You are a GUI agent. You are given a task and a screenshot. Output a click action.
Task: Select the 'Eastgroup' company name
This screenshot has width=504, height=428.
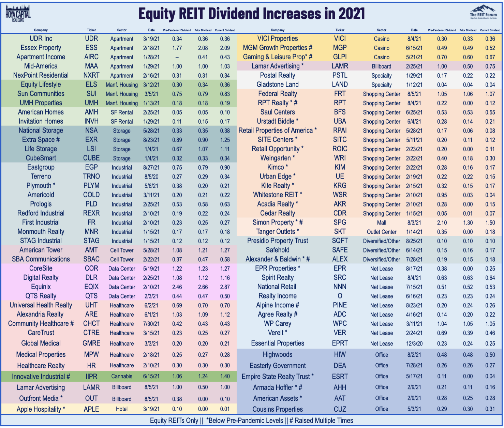[x=41, y=167]
